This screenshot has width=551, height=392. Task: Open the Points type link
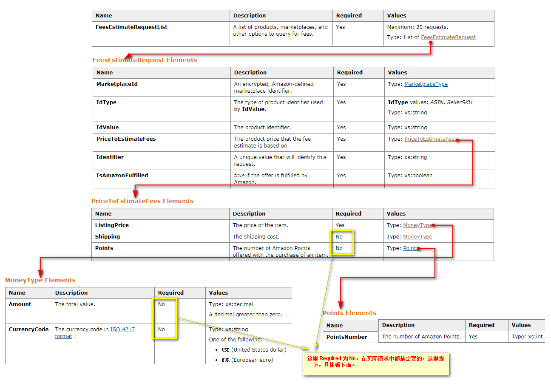(411, 248)
